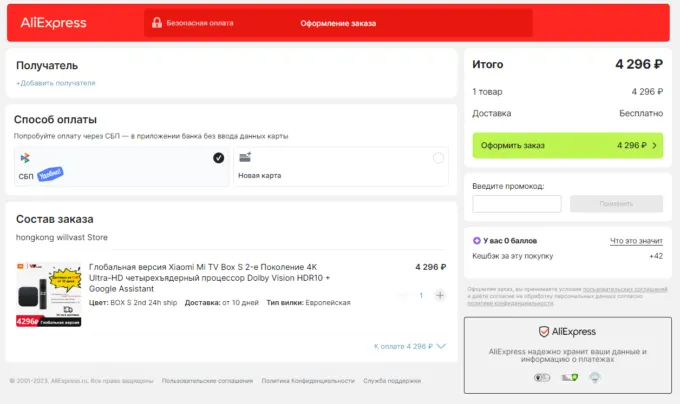
Task: Open Служба поддержки footer link
Action: pos(392,381)
